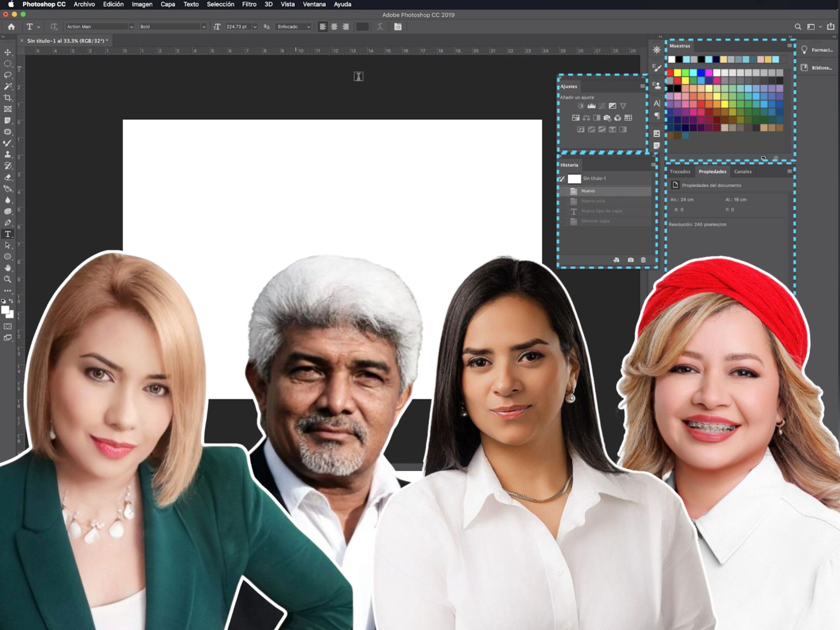Open the Bold font style dropdown
The width and height of the screenshot is (840, 630).
tap(203, 27)
